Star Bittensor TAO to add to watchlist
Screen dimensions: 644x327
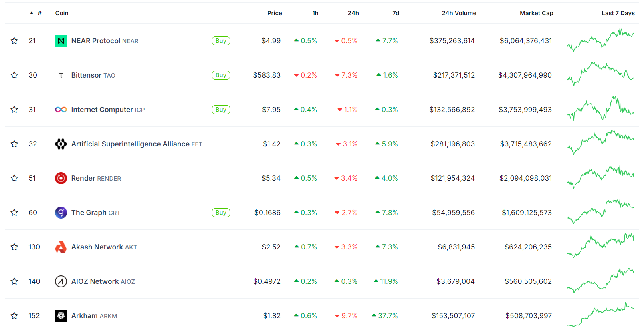pos(14,75)
